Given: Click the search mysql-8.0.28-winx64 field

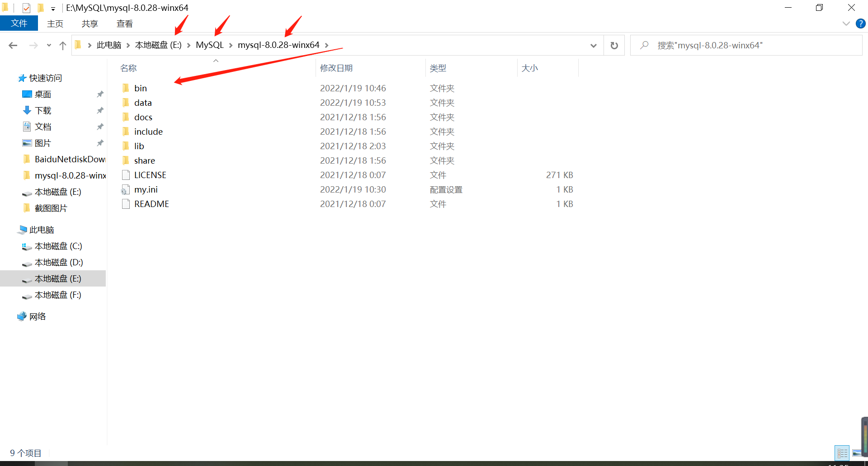Looking at the screenshot, I should point(746,45).
